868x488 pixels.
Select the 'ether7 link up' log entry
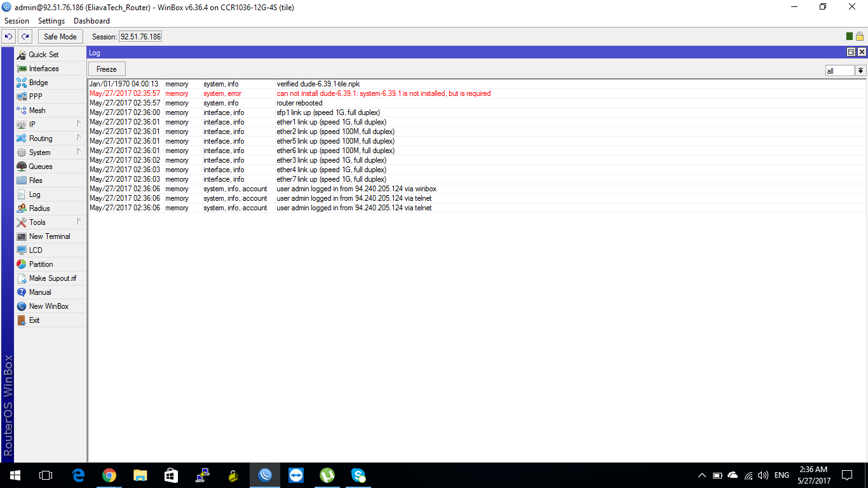tap(477, 179)
